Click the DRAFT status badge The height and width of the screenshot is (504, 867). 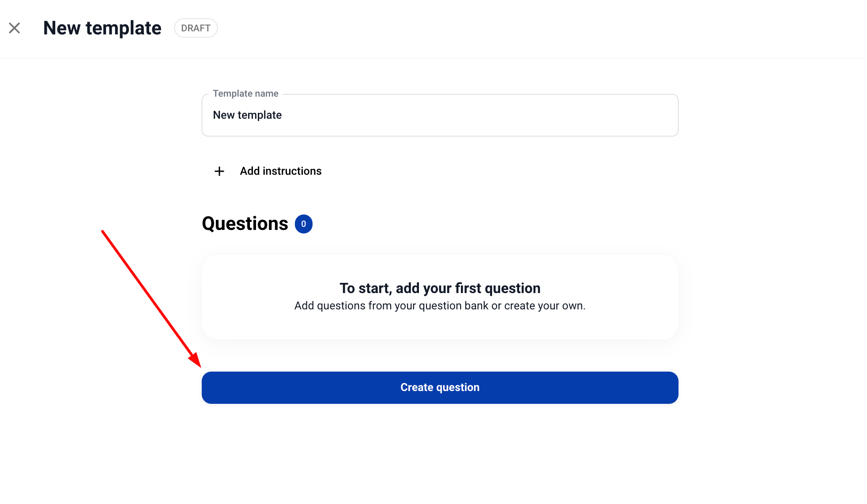coord(196,28)
